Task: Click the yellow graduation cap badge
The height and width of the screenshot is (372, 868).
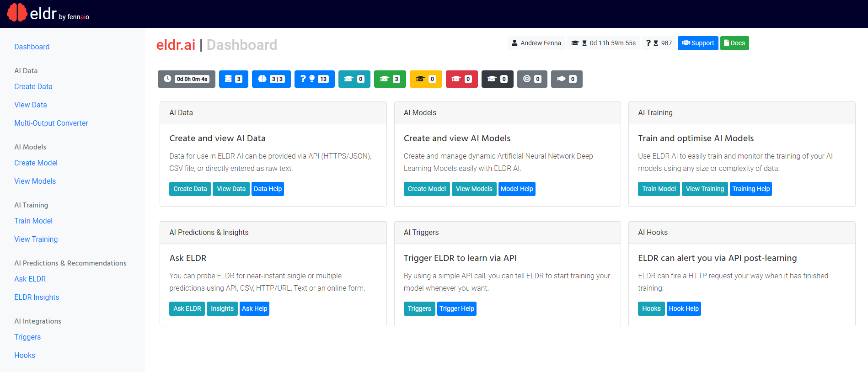Action: [426, 79]
